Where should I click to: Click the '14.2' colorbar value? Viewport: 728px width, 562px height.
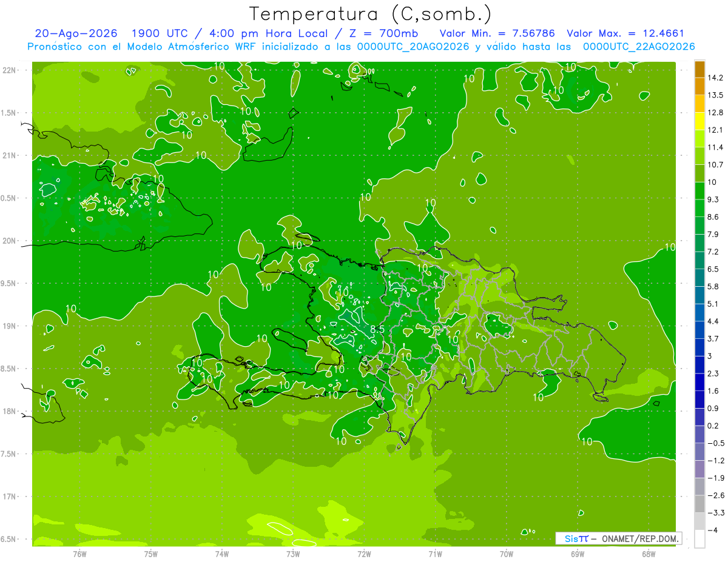[x=715, y=78]
